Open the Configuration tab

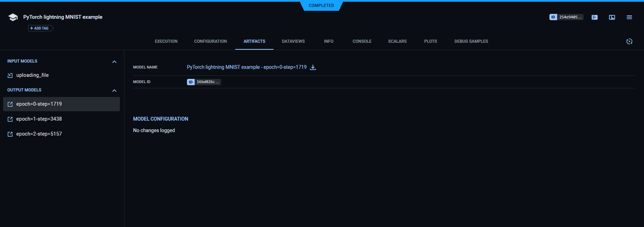210,41
